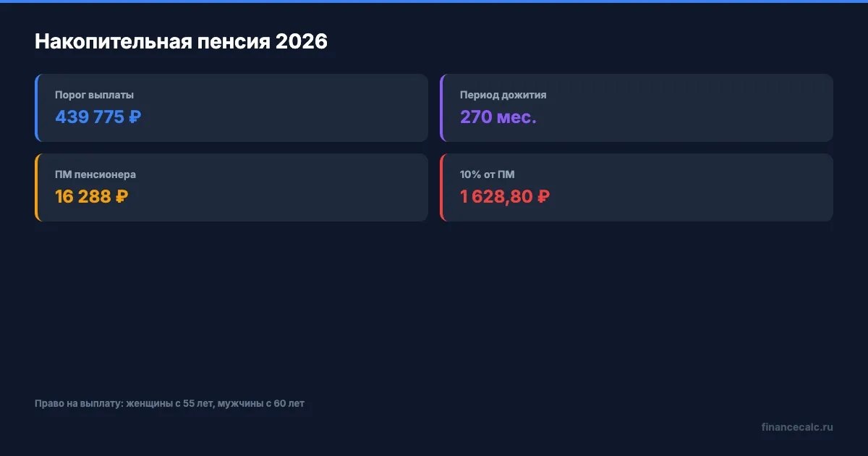Select the ПМ пенсионера label
This screenshot has width=868, height=456.
95,174
